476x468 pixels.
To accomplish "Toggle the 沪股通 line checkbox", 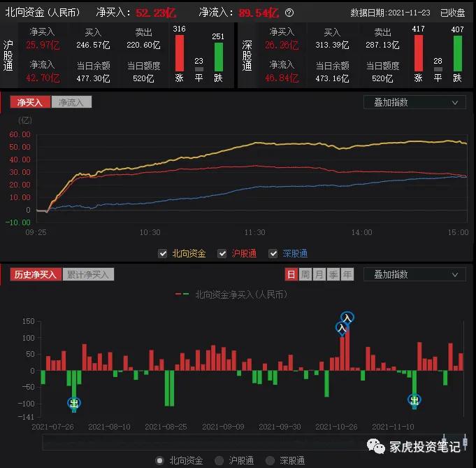I will tap(222, 253).
